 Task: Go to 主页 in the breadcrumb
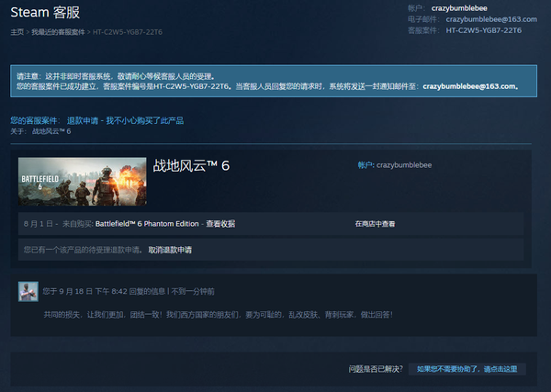pos(17,31)
